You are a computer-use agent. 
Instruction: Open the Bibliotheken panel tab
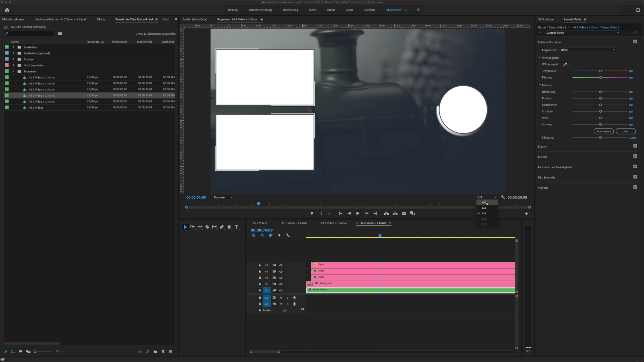point(546,19)
